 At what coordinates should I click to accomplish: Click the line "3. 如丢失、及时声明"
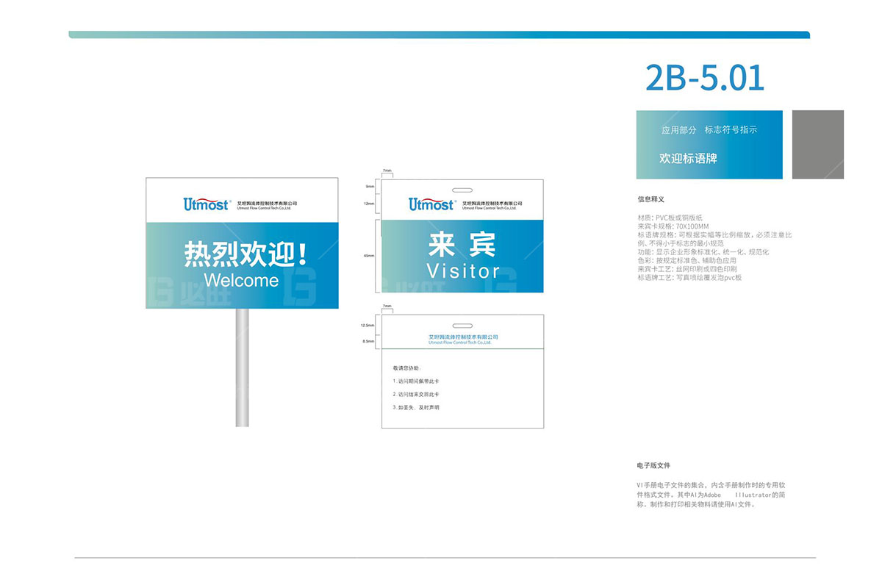pyautogui.click(x=416, y=407)
